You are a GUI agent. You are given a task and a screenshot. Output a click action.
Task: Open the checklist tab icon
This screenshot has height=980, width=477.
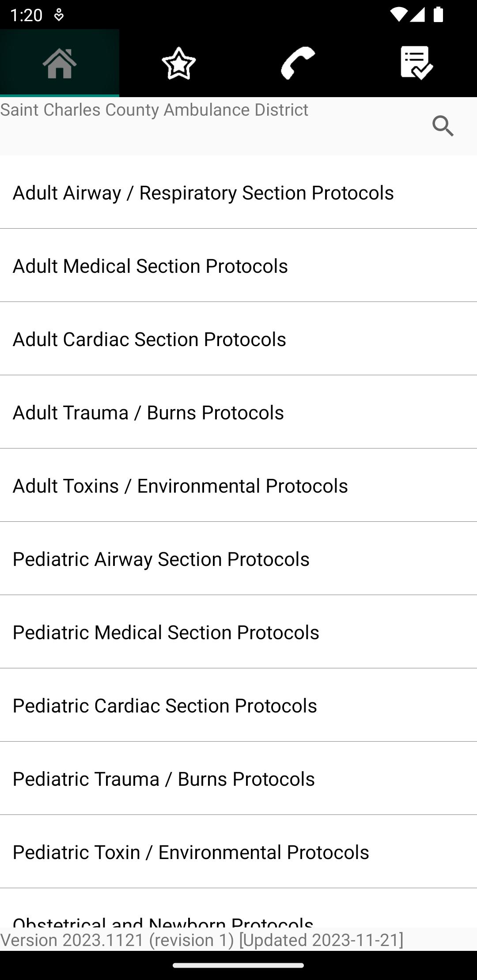417,63
